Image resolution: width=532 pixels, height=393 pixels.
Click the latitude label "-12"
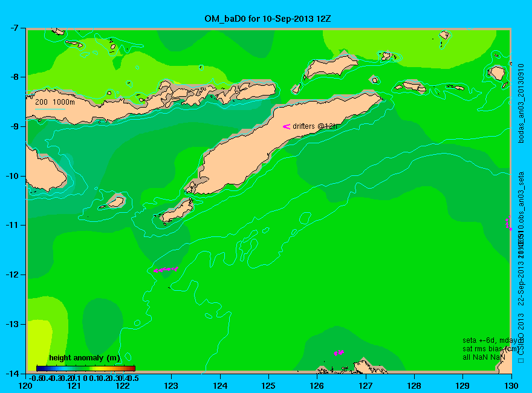pos(12,274)
